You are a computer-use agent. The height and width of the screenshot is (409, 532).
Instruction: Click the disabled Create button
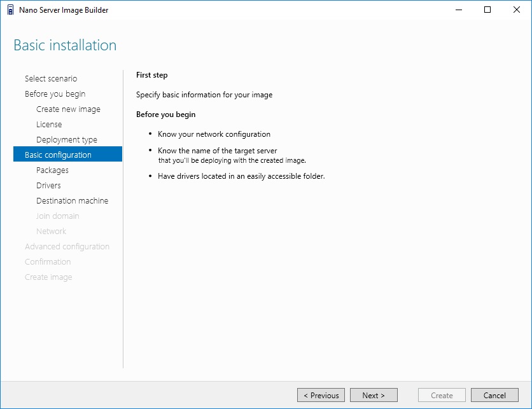pyautogui.click(x=442, y=395)
